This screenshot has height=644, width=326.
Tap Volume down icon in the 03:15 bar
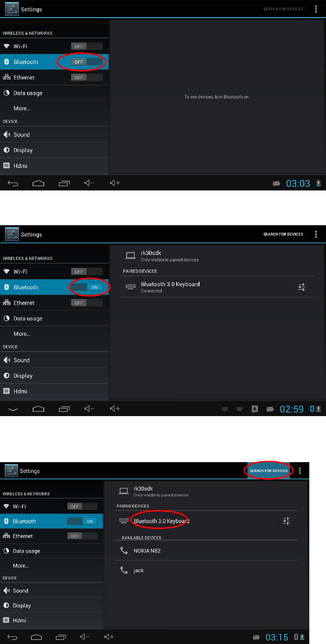84,637
